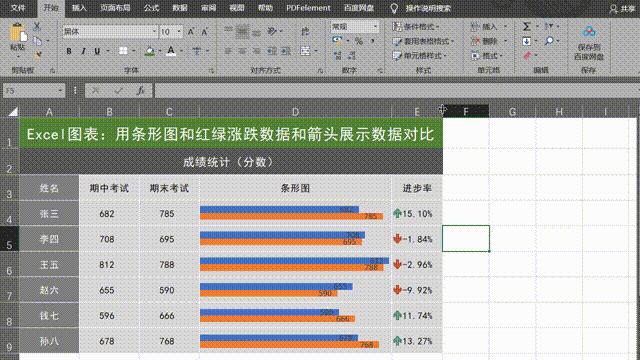
Task: Click the 共享 (Share) button
Action: [622, 9]
